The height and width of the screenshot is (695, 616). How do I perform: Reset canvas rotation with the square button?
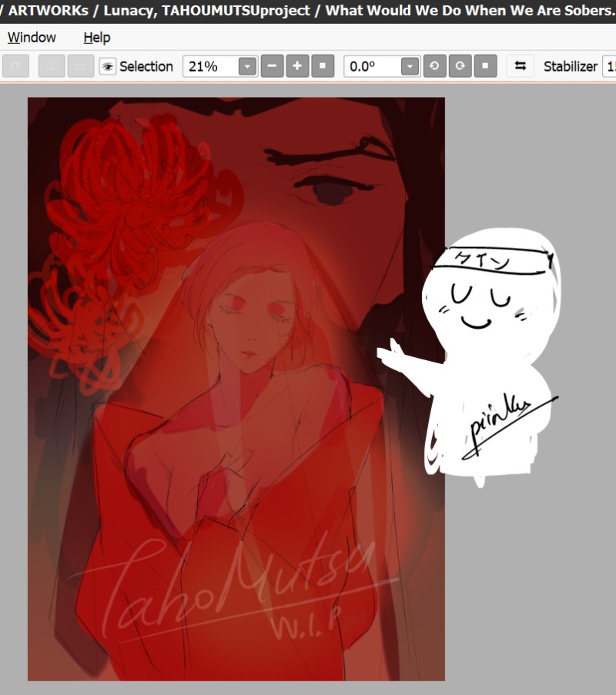(x=485, y=66)
